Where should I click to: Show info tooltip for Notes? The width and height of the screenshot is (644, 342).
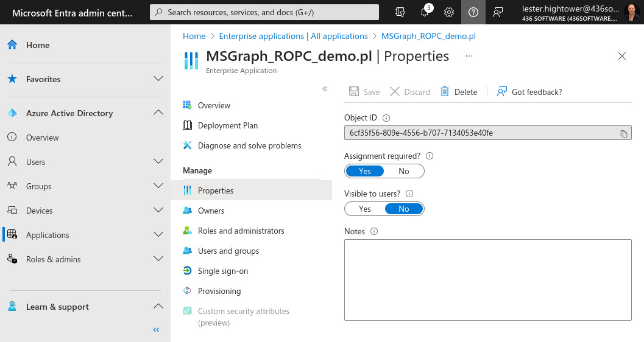pyautogui.click(x=374, y=231)
